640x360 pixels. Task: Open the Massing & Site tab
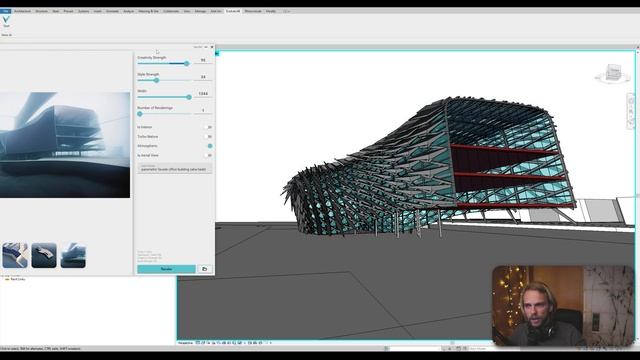pyautogui.click(x=148, y=11)
